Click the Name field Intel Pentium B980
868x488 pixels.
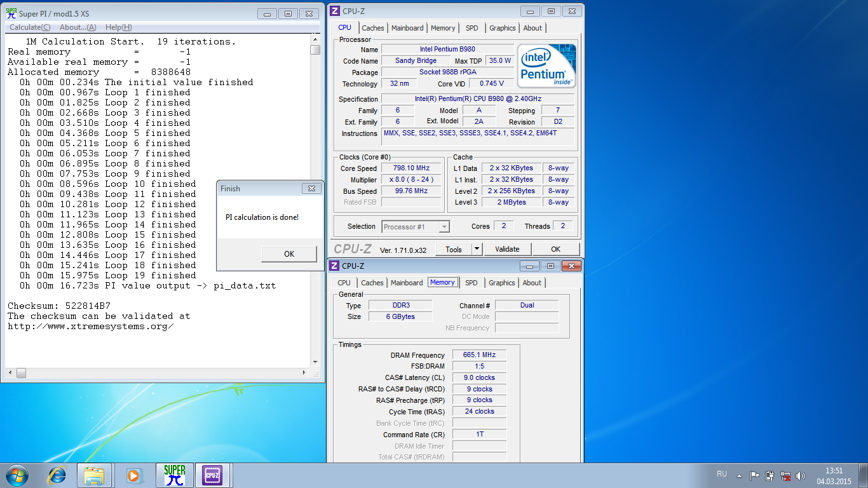click(447, 49)
